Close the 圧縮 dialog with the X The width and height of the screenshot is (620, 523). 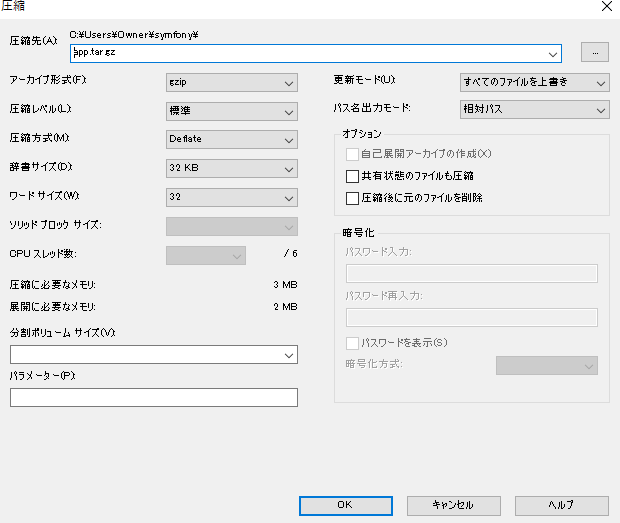coord(607,6)
